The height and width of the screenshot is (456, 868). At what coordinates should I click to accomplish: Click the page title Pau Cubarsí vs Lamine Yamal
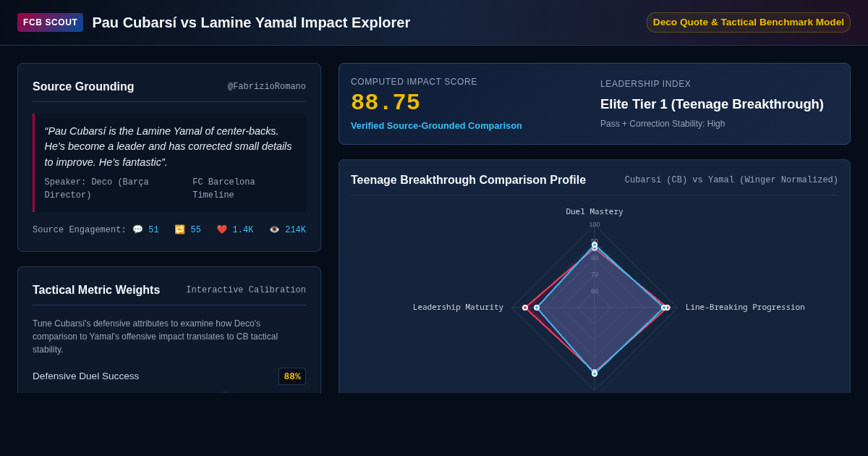[251, 22]
